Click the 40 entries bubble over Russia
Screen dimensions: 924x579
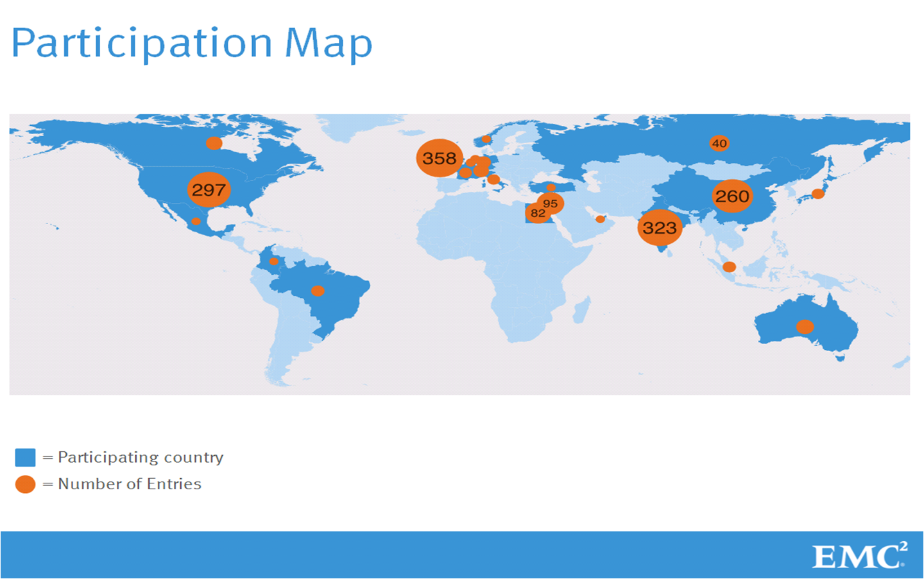point(719,143)
